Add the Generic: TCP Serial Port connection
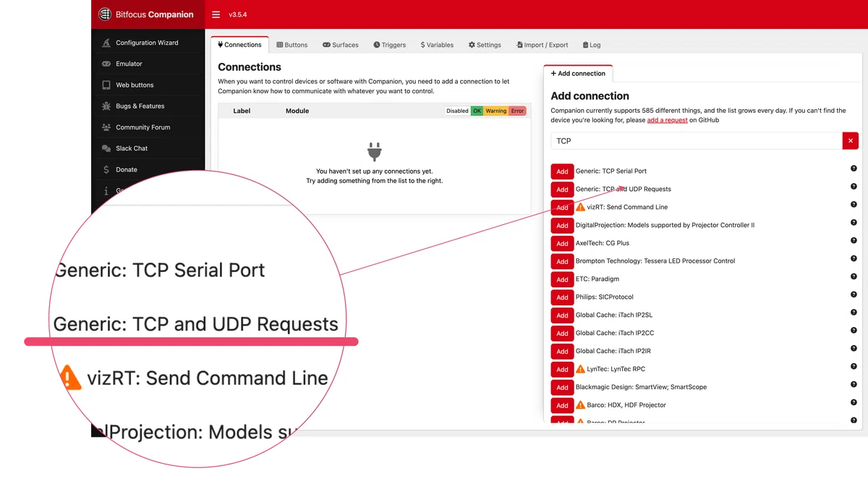868x492 pixels. [562, 171]
